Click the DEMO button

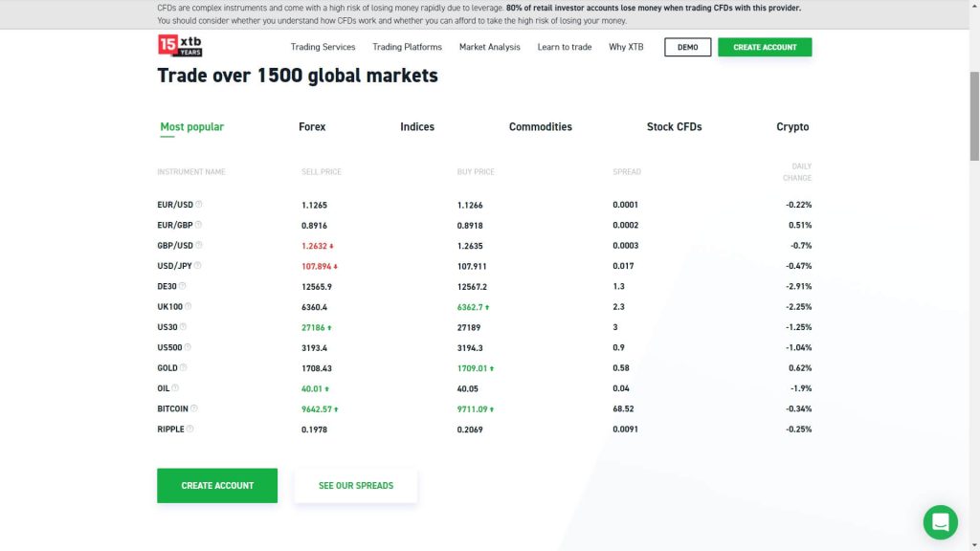click(x=687, y=46)
